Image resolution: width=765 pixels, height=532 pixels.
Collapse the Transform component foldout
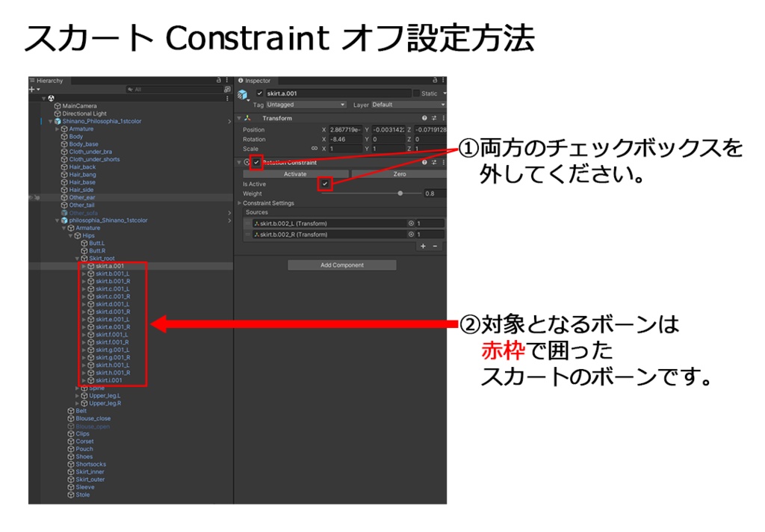tap(239, 118)
